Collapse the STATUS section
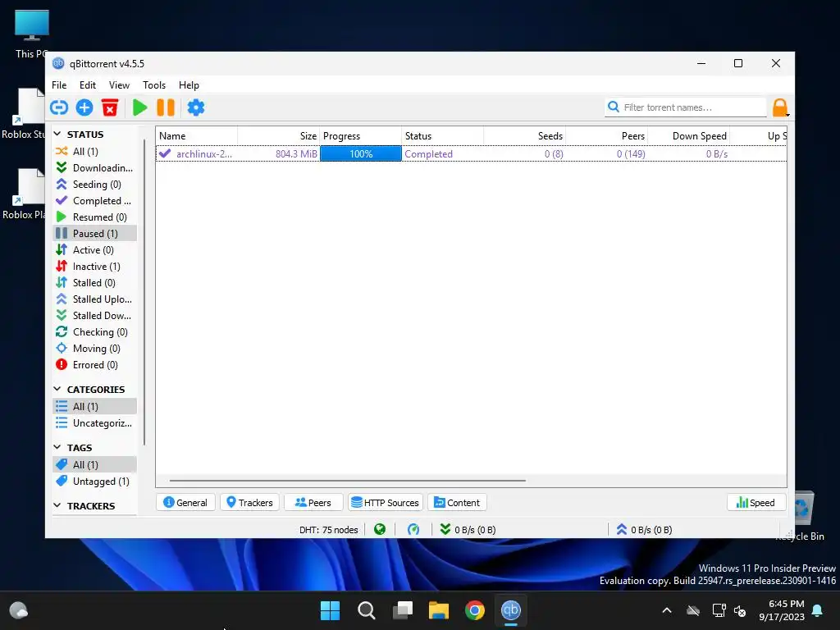This screenshot has height=630, width=840. (x=57, y=134)
